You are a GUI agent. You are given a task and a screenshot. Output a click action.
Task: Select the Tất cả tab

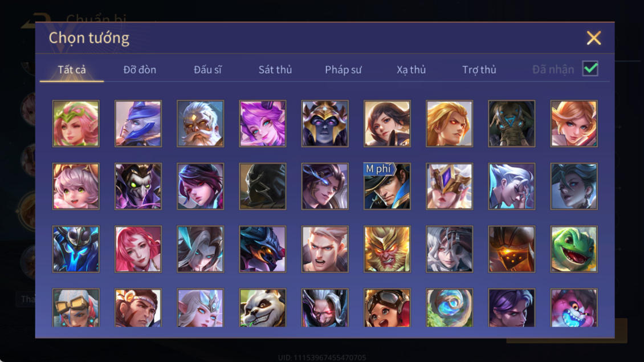72,70
